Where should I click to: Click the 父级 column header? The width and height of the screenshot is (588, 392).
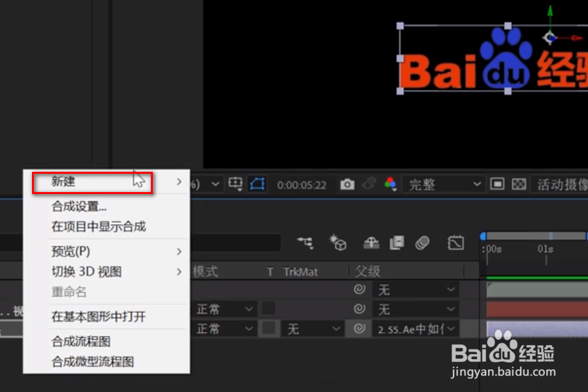(x=367, y=271)
